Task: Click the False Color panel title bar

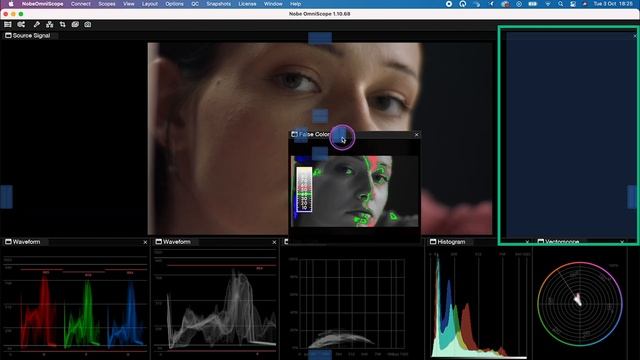Action: pyautogui.click(x=354, y=134)
